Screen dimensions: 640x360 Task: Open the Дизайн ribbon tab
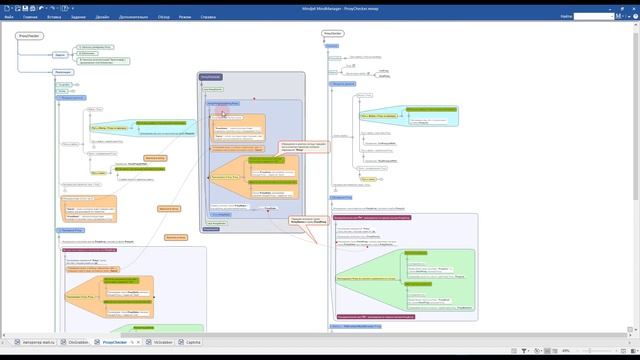[x=102, y=17]
